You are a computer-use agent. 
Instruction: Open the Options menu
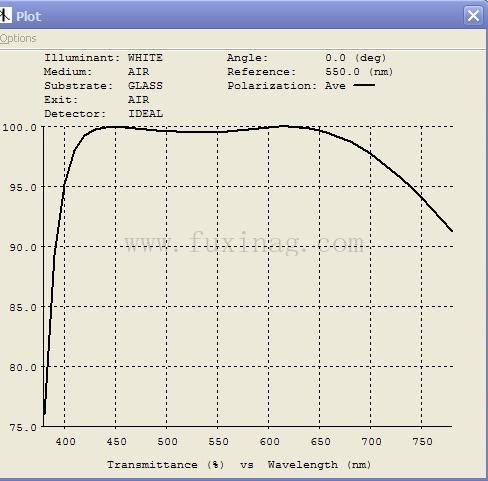point(18,38)
